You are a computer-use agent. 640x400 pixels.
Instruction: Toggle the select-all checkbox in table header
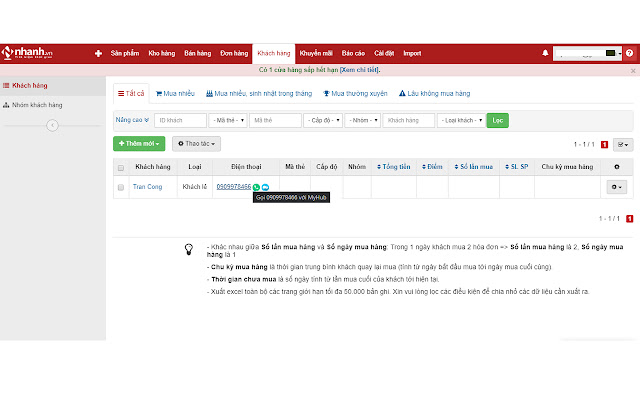click(x=121, y=167)
